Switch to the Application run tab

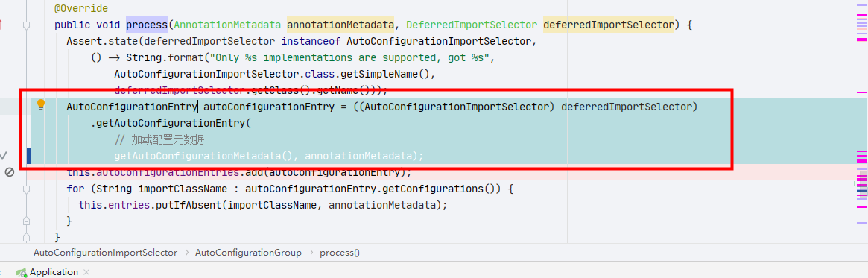[x=54, y=272]
